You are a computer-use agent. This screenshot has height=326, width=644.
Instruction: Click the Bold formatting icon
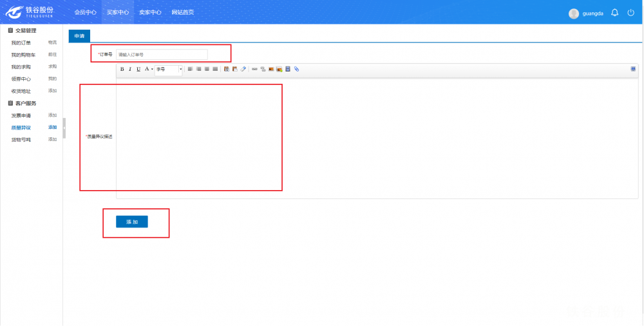[122, 69]
